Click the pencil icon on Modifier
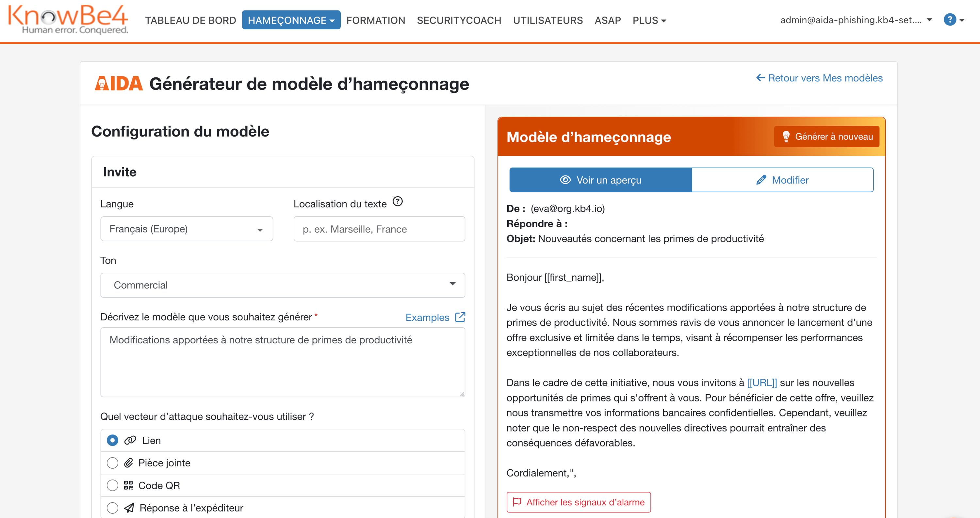Viewport: 980px width, 518px height. pos(760,180)
